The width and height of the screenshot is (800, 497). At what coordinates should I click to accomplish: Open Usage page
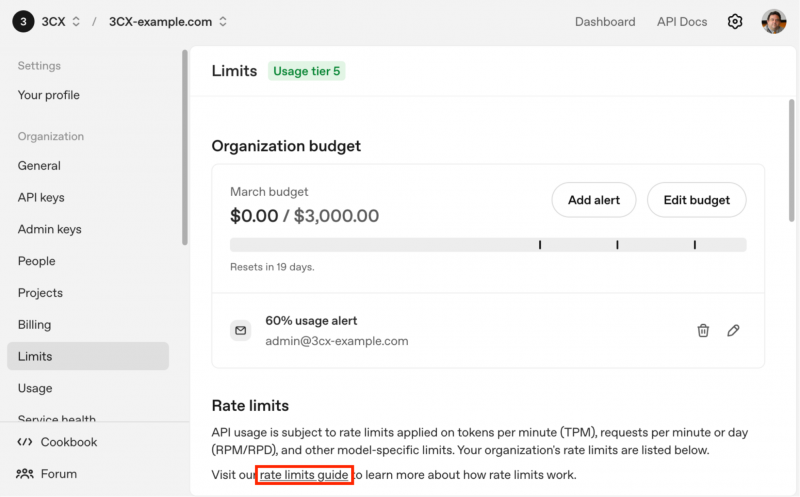[x=35, y=388]
